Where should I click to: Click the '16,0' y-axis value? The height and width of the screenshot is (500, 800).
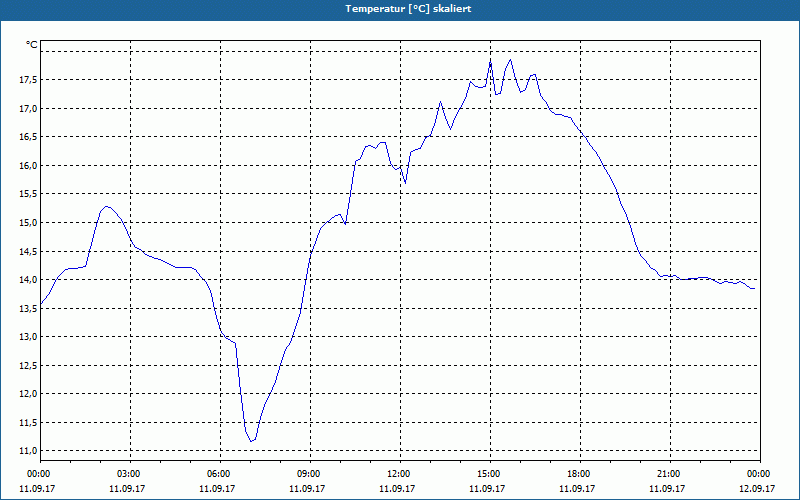point(28,165)
